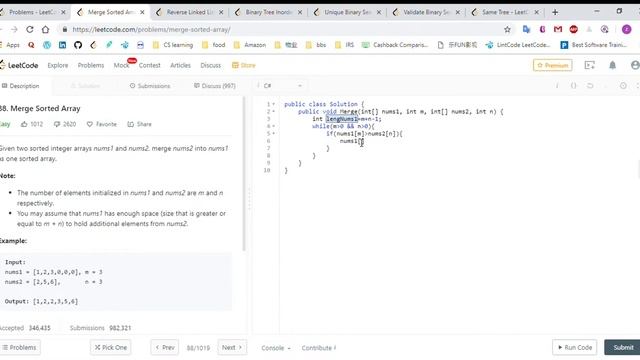Open the bbs bookmark folder
The height and width of the screenshot is (360, 640).
tap(316, 45)
